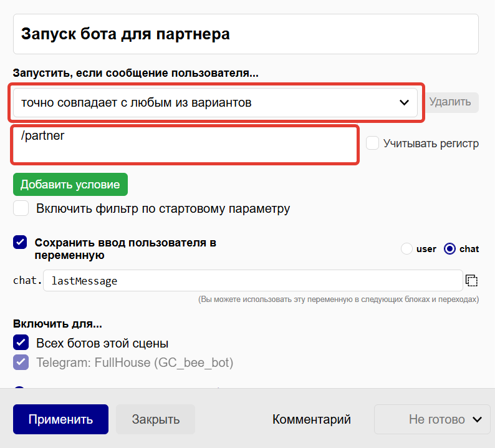Screen dimensions: 495x448
Task: Click the Закрыть button
Action: (x=156, y=419)
